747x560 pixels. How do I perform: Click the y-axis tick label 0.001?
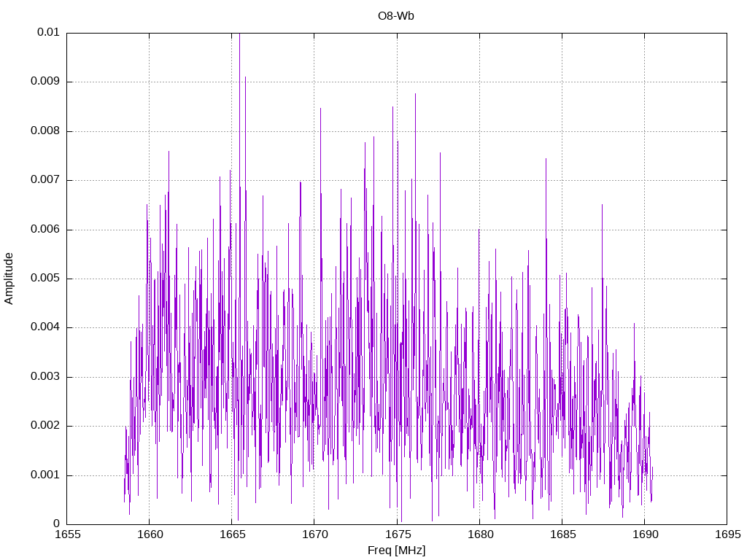45,475
